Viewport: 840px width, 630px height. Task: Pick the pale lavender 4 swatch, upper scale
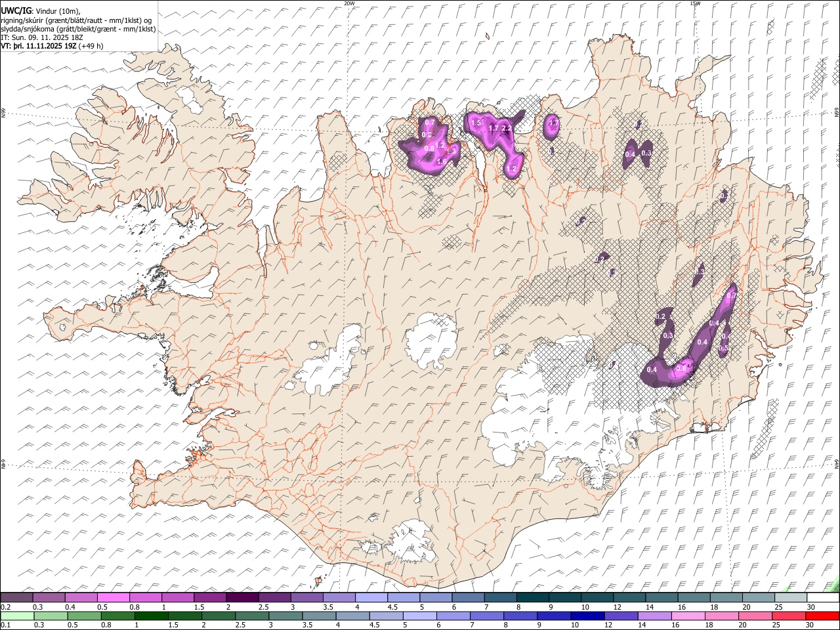371,598
